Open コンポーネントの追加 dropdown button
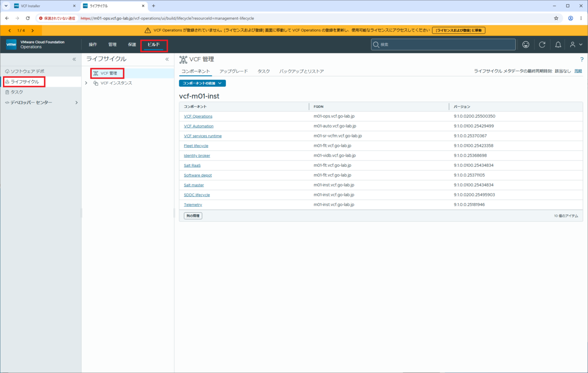 (x=202, y=83)
